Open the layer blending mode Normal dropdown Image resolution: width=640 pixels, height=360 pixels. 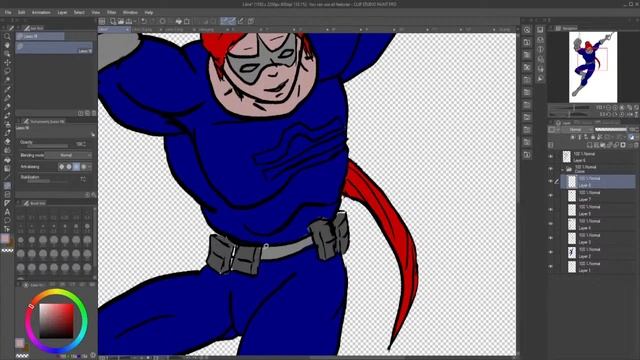pyautogui.click(x=576, y=129)
